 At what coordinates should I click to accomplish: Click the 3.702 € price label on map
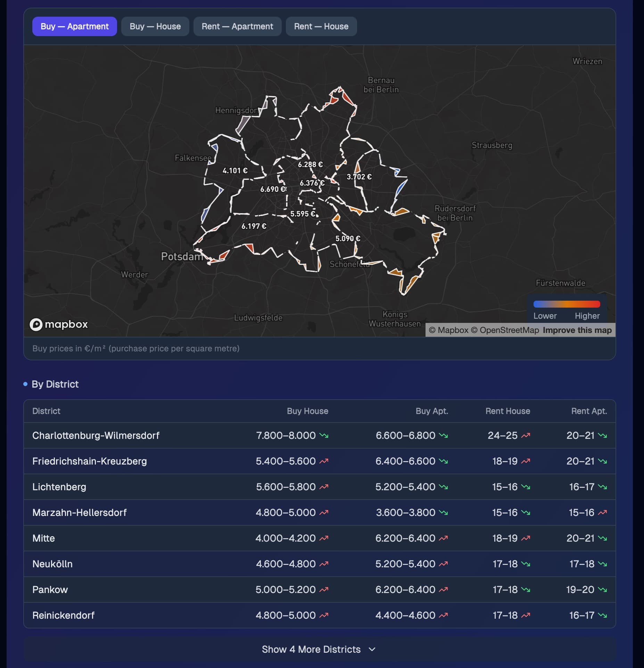(359, 177)
